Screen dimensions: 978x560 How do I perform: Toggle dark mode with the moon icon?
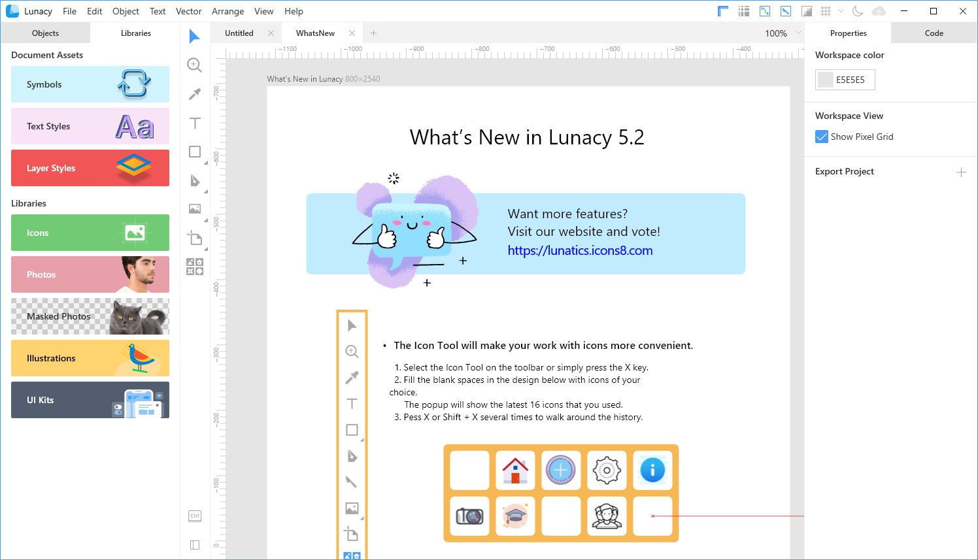(858, 11)
